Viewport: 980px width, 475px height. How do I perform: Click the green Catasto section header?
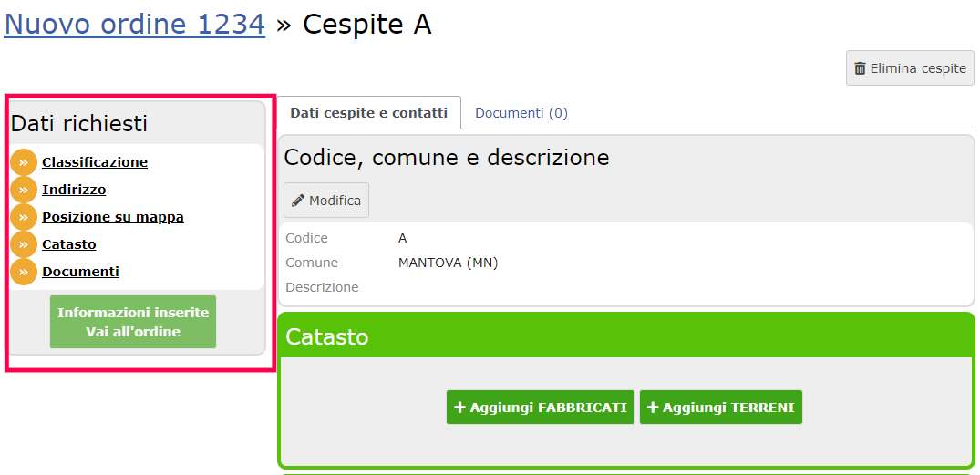(626, 336)
